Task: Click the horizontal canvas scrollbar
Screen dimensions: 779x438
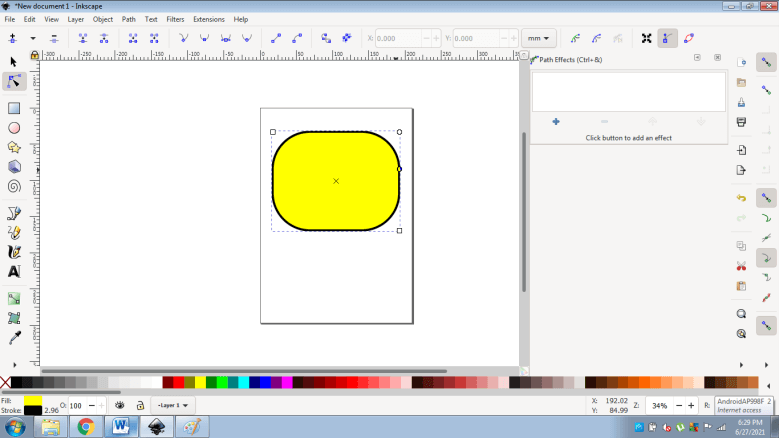Action: click(x=244, y=371)
